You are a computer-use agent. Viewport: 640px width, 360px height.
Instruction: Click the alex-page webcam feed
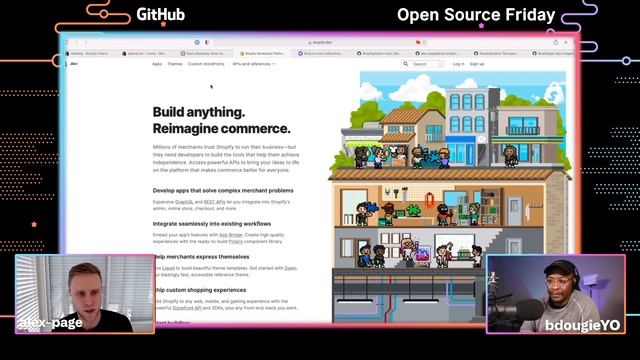85,294
